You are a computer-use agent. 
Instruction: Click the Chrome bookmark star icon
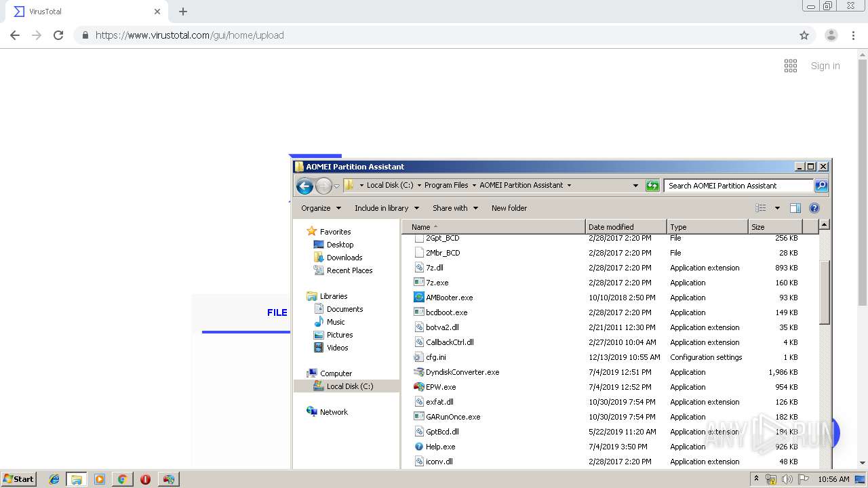tap(804, 35)
